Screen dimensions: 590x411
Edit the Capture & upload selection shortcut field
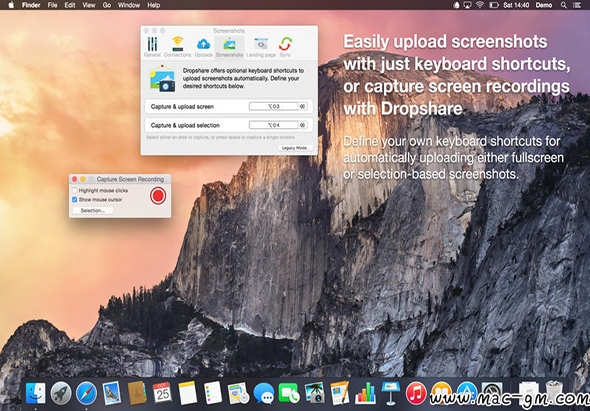coord(274,125)
